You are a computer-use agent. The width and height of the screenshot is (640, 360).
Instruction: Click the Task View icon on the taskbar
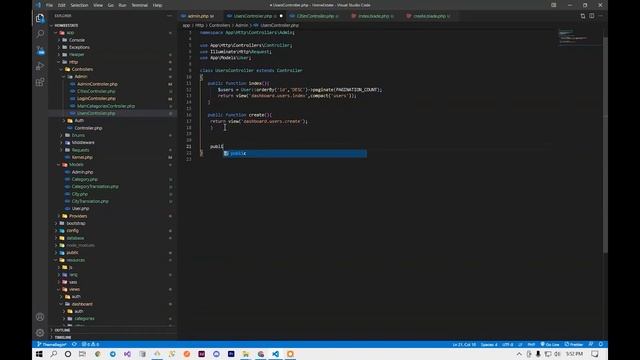(82, 354)
